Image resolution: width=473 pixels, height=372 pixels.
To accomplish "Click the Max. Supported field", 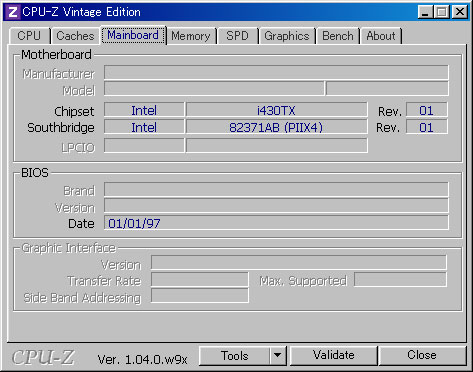I will point(400,279).
